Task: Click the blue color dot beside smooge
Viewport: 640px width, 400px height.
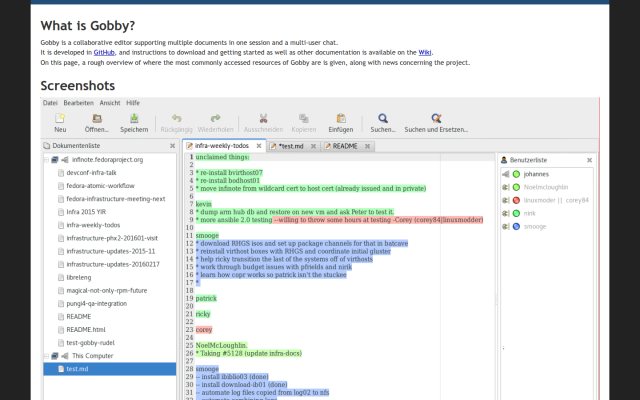Action: tap(516, 227)
